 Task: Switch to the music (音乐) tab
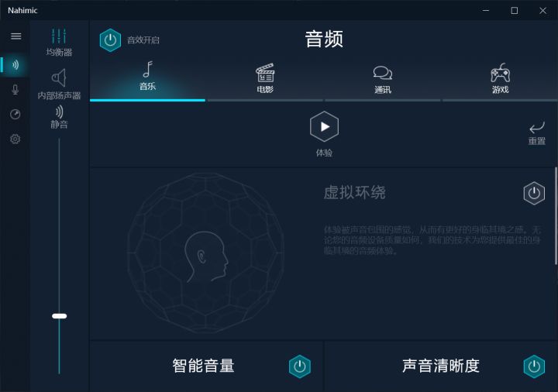tap(148, 76)
